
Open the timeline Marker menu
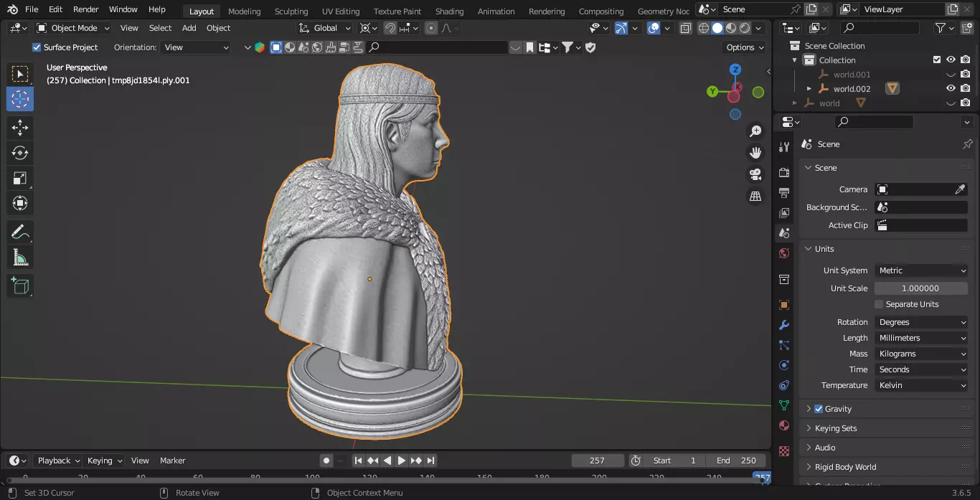(172, 461)
